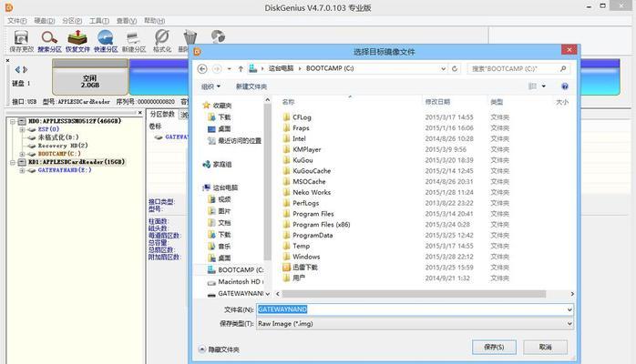Open the 帮助 menu

click(x=154, y=21)
